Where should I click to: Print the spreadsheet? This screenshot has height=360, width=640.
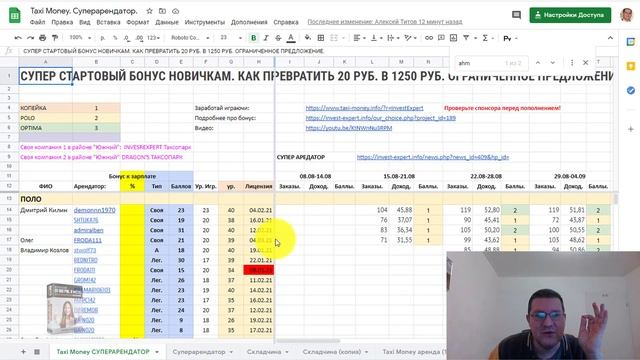coord(42,38)
